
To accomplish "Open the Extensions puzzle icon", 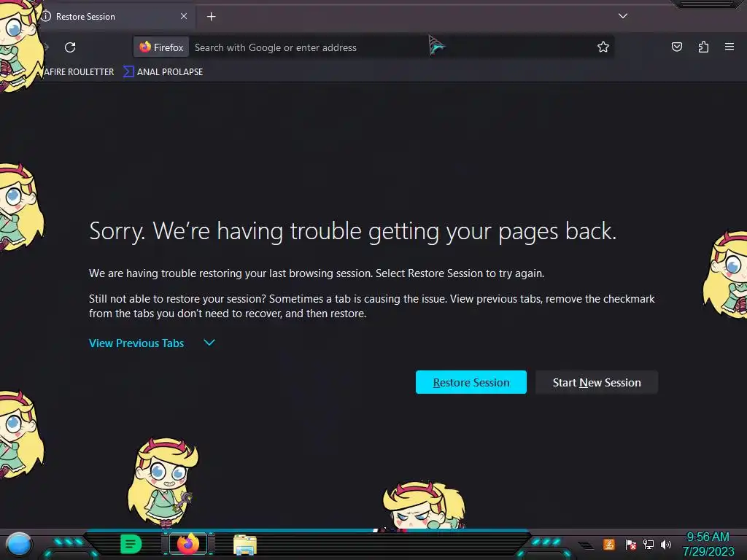I will 703,47.
